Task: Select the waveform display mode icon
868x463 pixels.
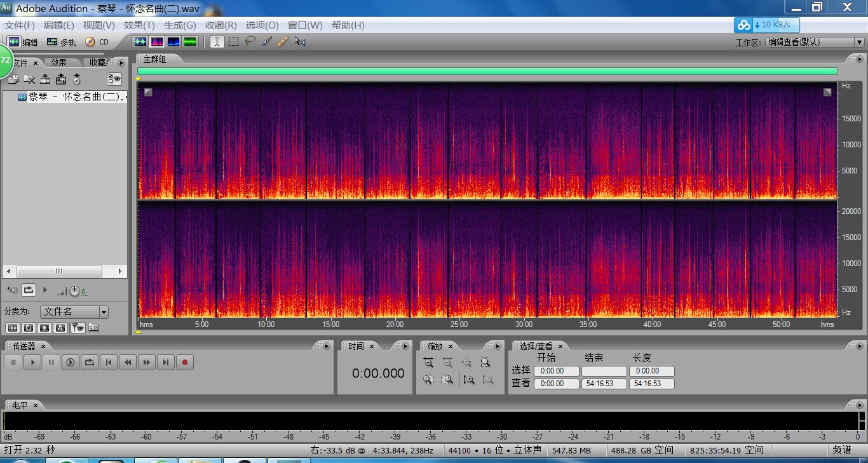Action: [140, 42]
